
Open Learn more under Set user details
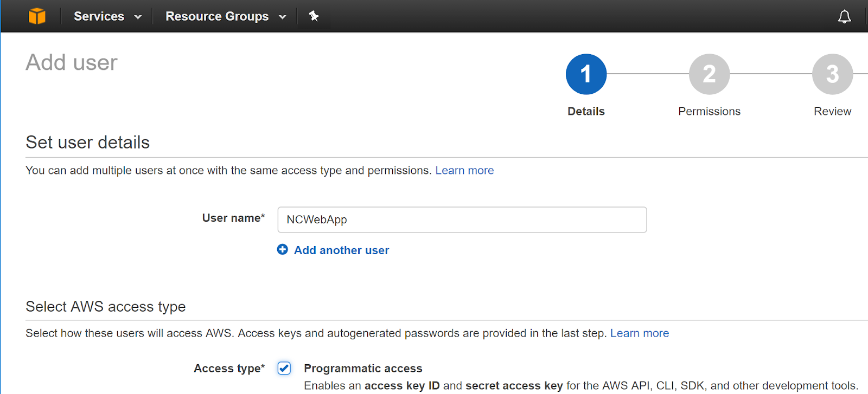(464, 171)
